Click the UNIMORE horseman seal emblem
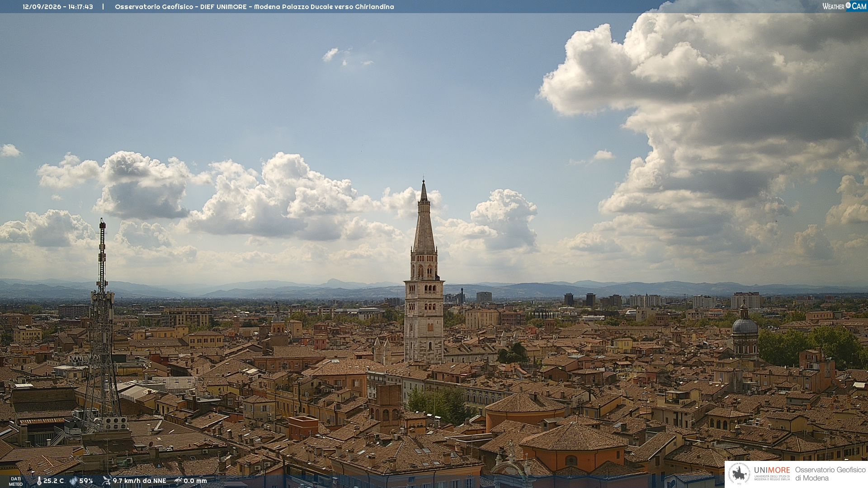The width and height of the screenshot is (868, 488). (x=739, y=474)
